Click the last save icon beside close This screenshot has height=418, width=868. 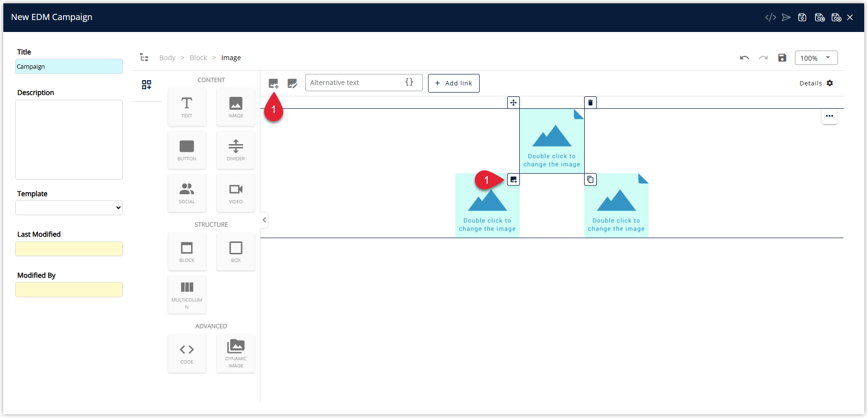tap(836, 18)
